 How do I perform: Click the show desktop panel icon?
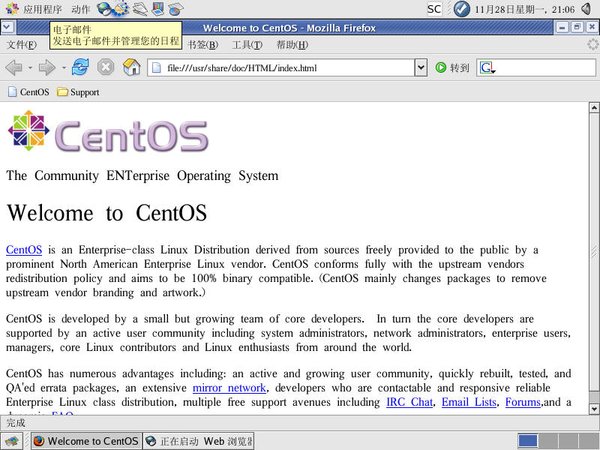[x=12, y=441]
